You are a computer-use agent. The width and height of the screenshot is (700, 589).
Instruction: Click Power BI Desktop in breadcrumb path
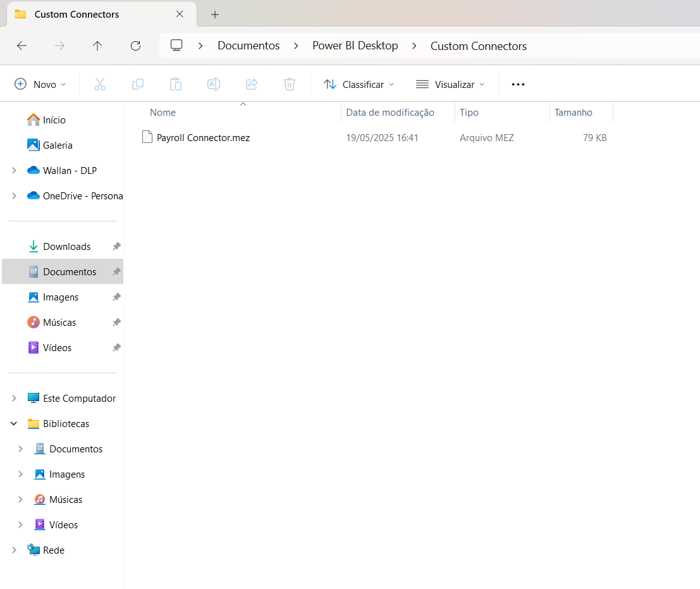[x=355, y=46]
